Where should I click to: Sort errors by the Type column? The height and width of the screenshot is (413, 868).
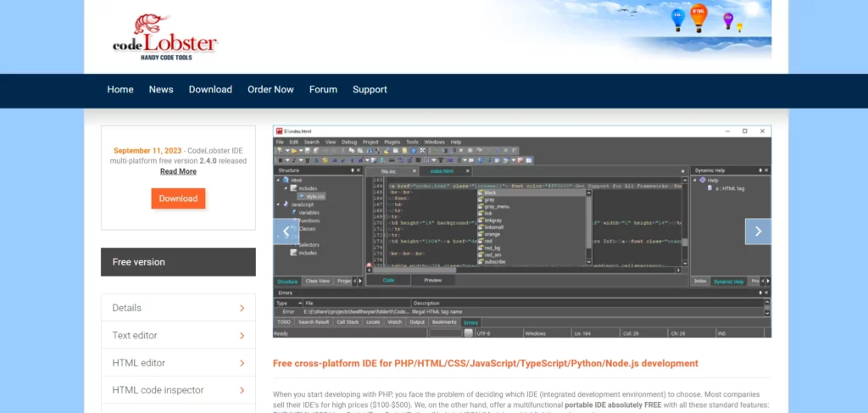pyautogui.click(x=288, y=304)
